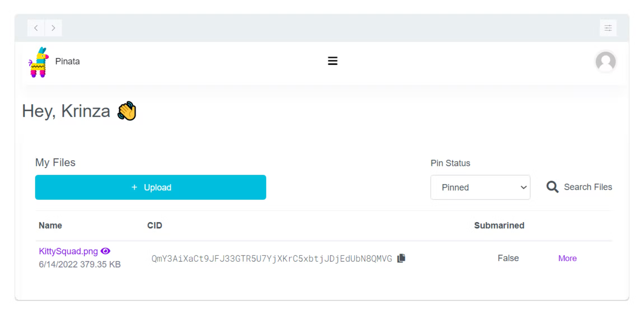The image size is (644, 314).
Task: Go forward with the right arrow
Action: (x=53, y=28)
